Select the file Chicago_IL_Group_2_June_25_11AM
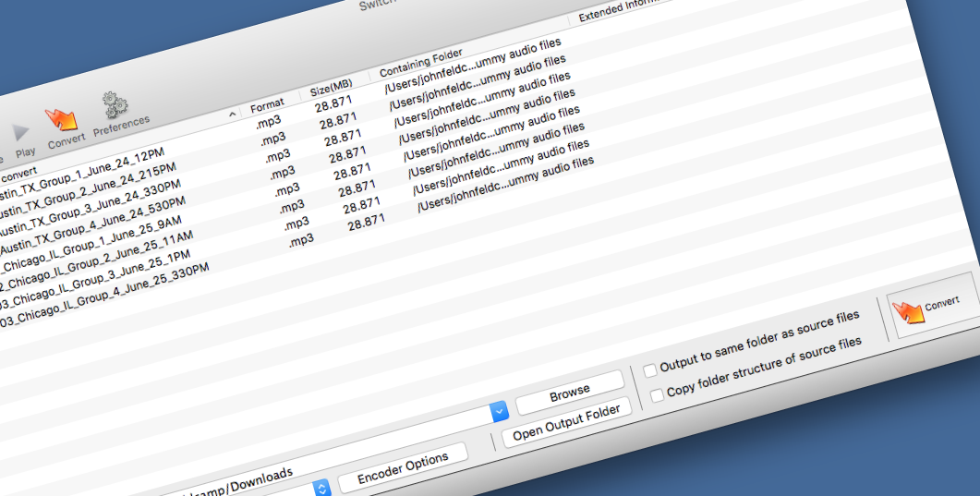This screenshot has height=496, width=980. point(97,260)
